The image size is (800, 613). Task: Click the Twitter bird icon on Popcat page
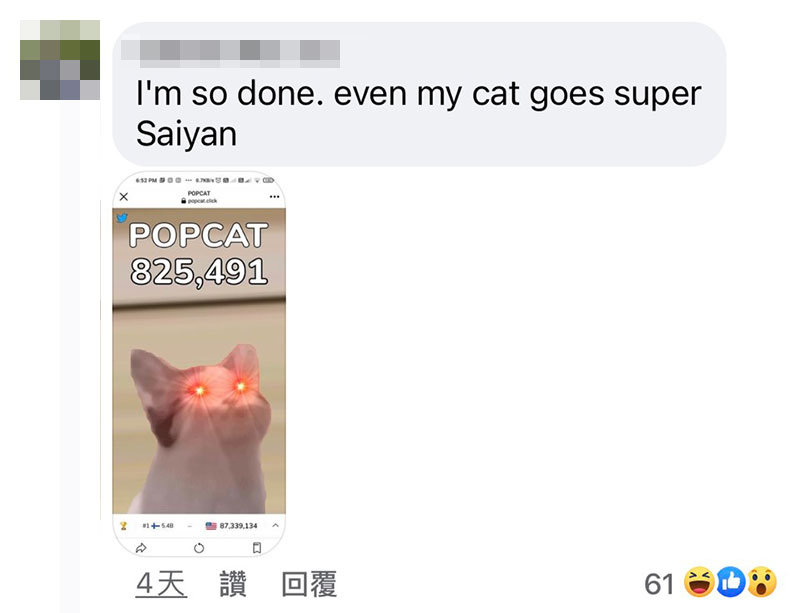(122, 218)
